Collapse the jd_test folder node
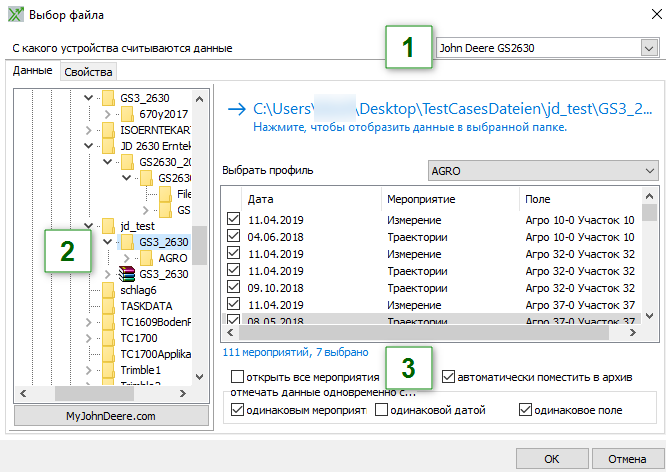This screenshot has height=472, width=666. tap(88, 226)
